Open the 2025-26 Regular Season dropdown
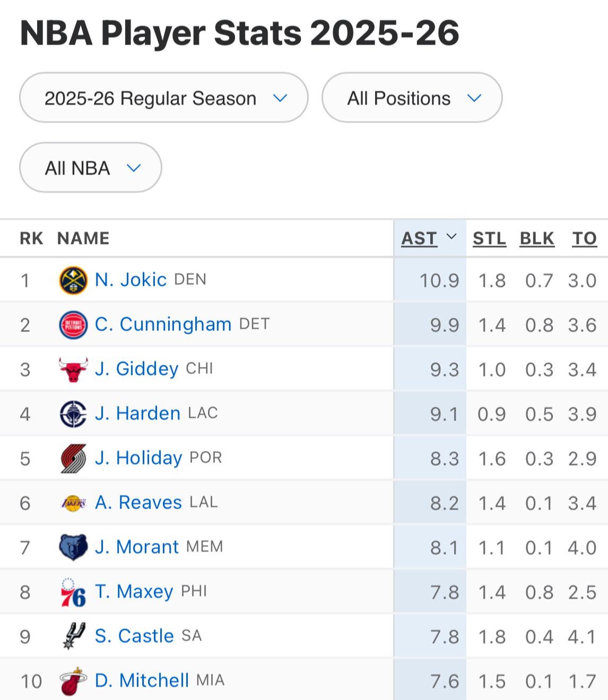This screenshot has width=608, height=700. coord(163,98)
